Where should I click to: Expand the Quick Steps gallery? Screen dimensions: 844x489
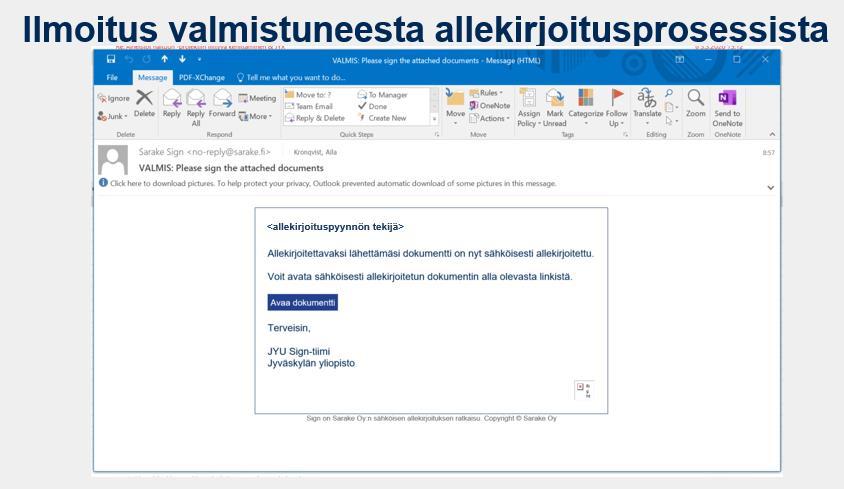[434, 118]
